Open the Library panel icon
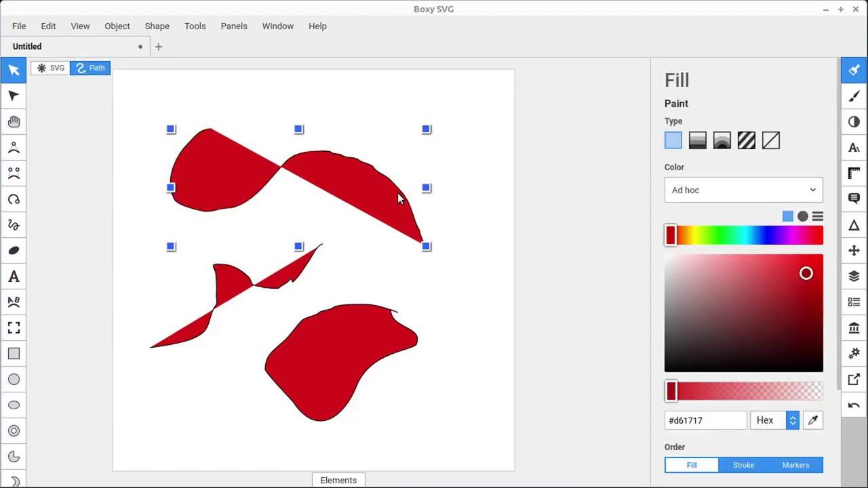Viewport: 868px width, 488px height. coord(854,328)
